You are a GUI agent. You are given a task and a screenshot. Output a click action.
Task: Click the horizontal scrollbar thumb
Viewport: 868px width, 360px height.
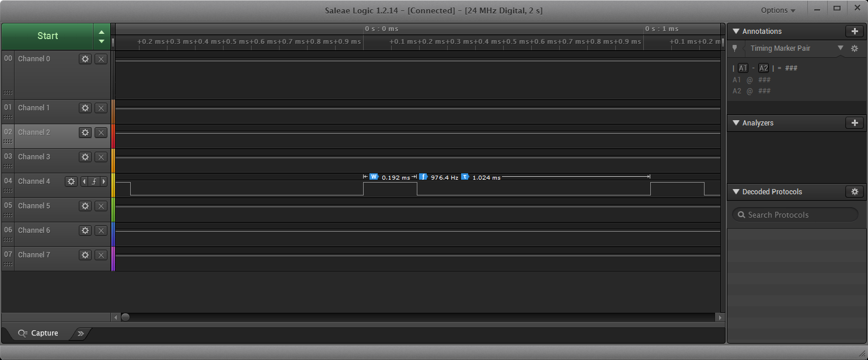(x=126, y=317)
